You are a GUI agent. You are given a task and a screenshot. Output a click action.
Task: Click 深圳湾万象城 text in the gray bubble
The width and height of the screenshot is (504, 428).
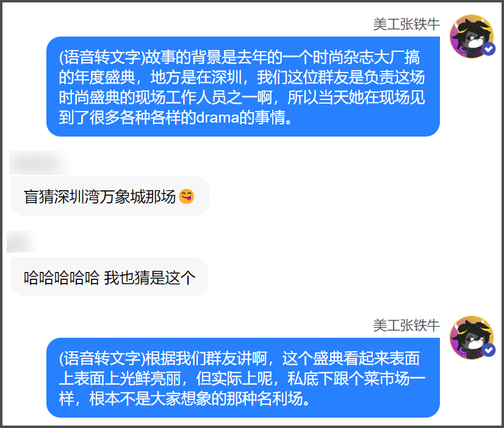click(99, 196)
